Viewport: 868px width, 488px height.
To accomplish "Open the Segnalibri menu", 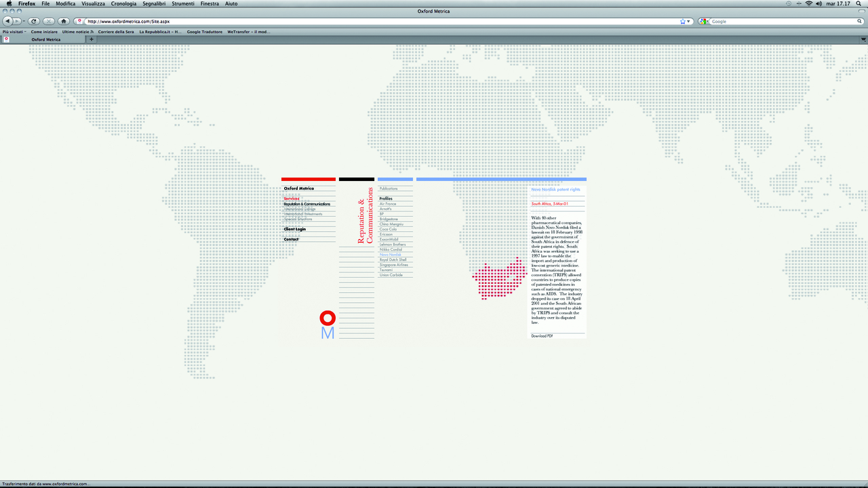I will (x=154, y=3).
